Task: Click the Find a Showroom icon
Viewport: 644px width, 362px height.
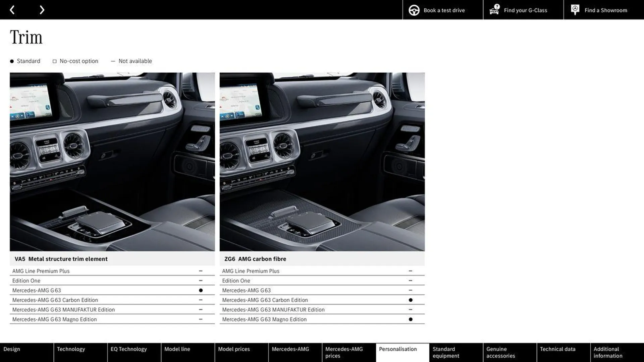Action: 575,10
